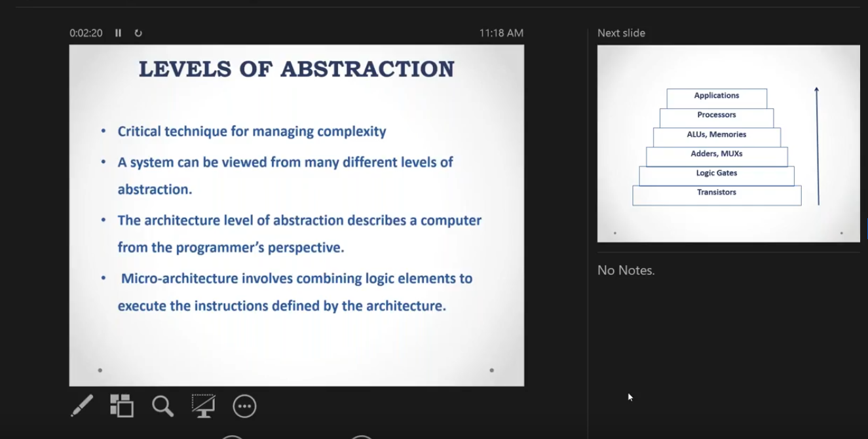Toggle black screen for slide show
The width and height of the screenshot is (868, 439).
[x=203, y=406]
